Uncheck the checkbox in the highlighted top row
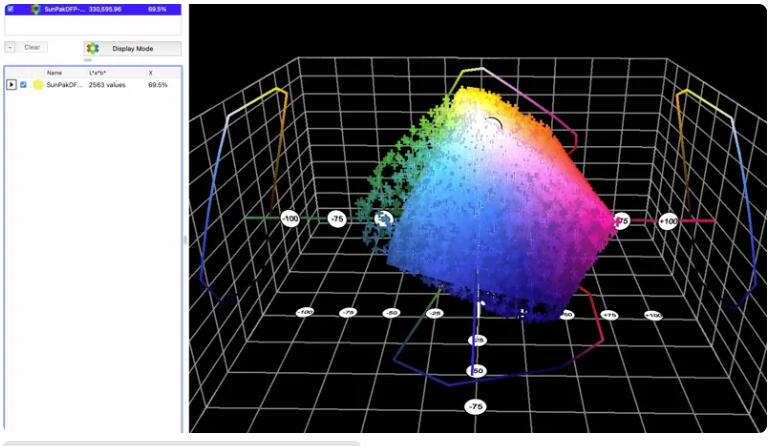This screenshot has height=446, width=773. [10, 9]
